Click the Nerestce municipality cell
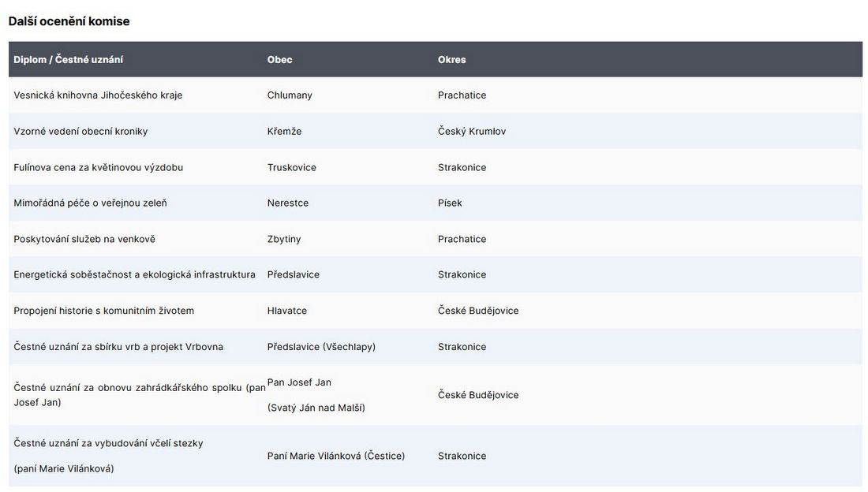Screen dimensions: 868x492 (288, 203)
